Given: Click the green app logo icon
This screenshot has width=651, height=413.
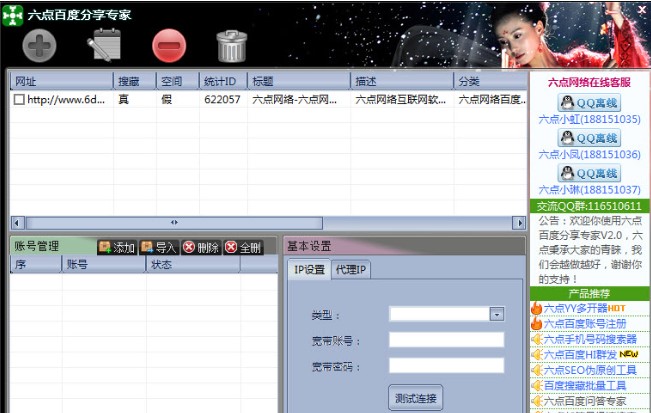Looking at the screenshot, I should tap(12, 15).
